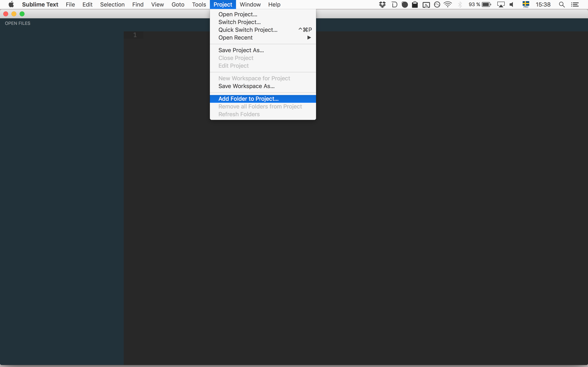Click the volume speaker icon
Screen dimensions: 588x367
pos(512,5)
